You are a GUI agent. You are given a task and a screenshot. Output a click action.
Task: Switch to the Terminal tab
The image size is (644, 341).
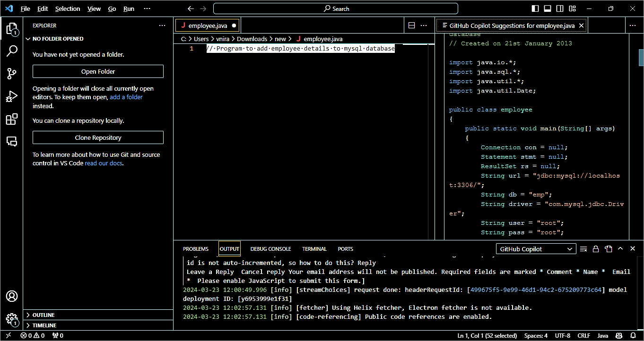pyautogui.click(x=314, y=249)
